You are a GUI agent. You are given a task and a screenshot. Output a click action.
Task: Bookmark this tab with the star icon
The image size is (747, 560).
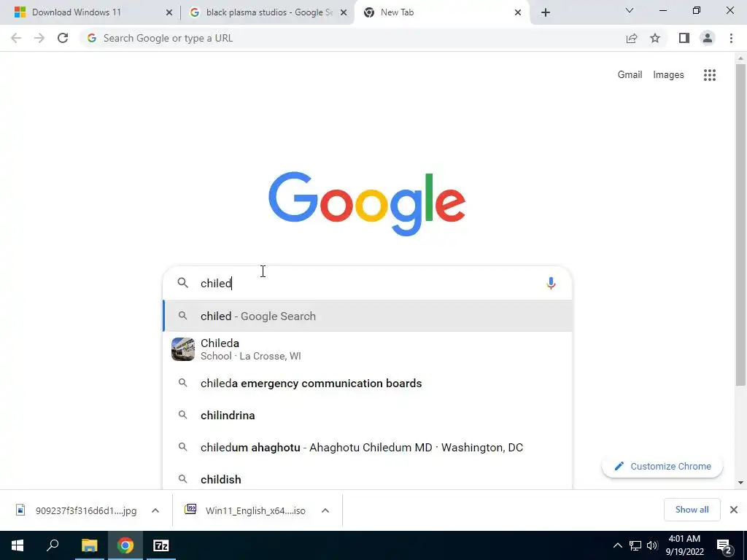[655, 38]
